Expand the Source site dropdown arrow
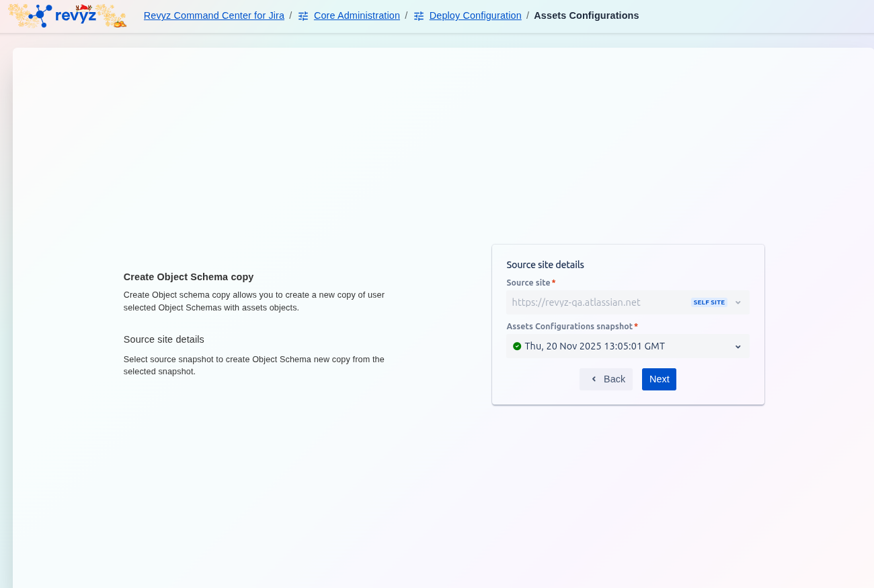This screenshot has height=588, width=874. (738, 302)
